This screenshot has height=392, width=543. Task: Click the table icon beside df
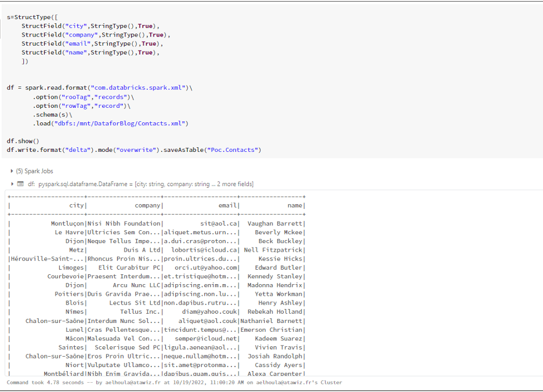(20, 184)
